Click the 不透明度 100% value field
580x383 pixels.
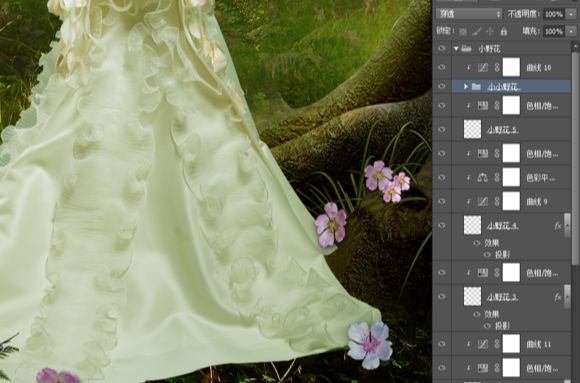(x=554, y=14)
